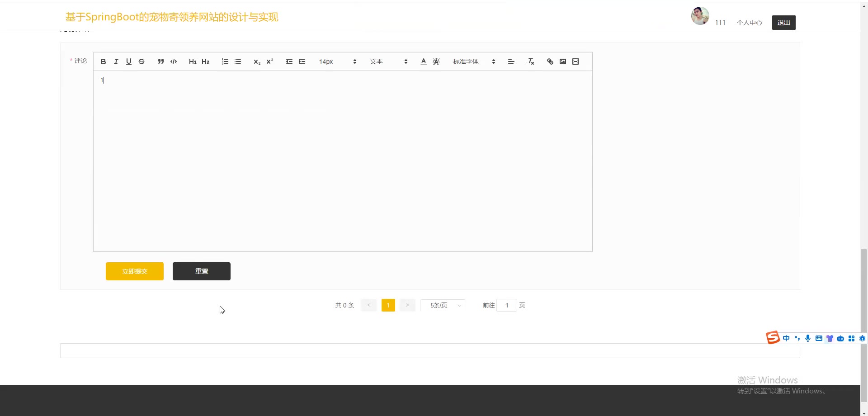Log out with 退出 button

tap(784, 23)
